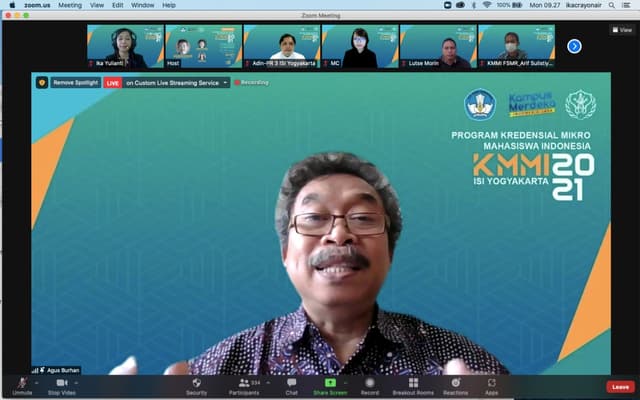This screenshot has width=640, height=400.
Task: Open the Edit menu
Action: pos(118,5)
